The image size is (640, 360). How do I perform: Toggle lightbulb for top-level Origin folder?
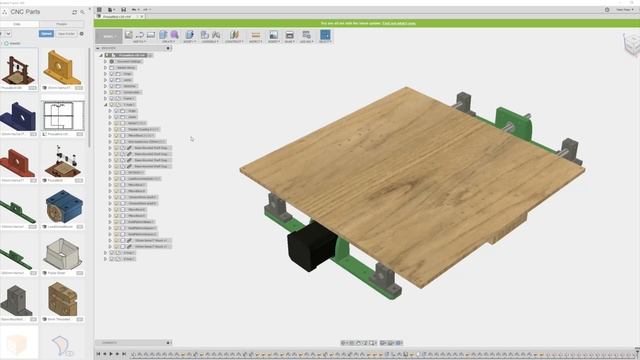pyautogui.click(x=112, y=74)
